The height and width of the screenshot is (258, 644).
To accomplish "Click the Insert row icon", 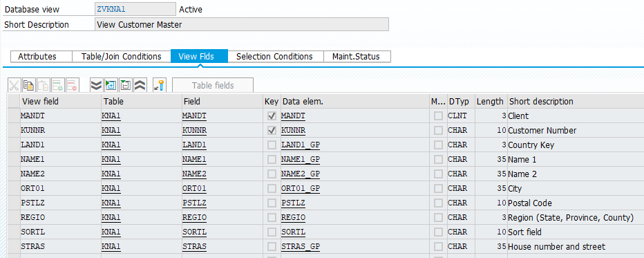I will pos(57,86).
